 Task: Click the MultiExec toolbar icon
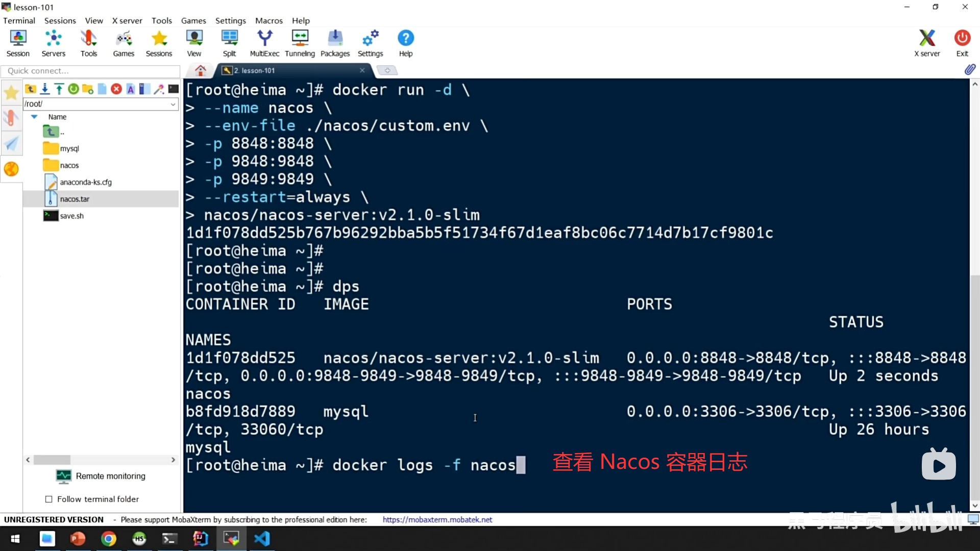pos(264,43)
